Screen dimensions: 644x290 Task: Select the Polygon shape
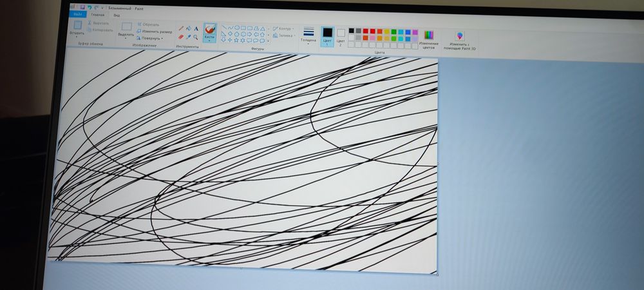click(256, 28)
